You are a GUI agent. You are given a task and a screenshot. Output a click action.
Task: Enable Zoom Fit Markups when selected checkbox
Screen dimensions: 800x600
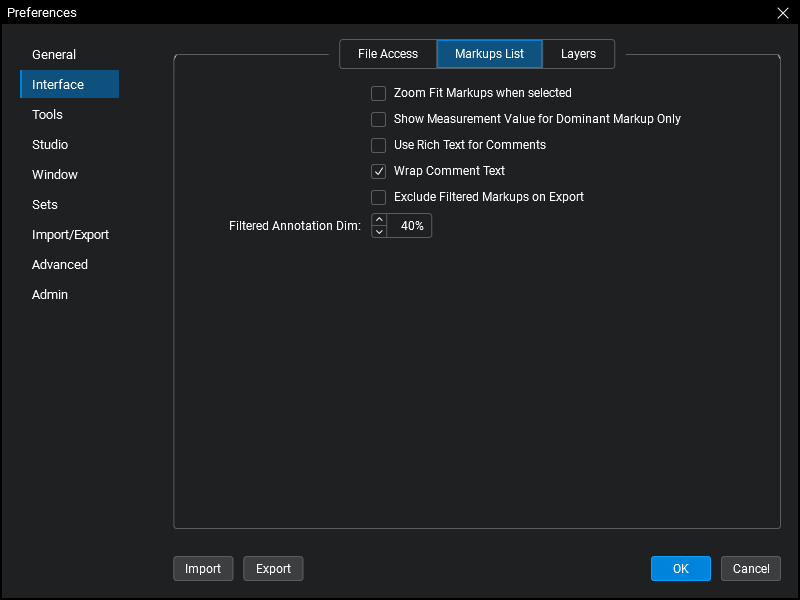pyautogui.click(x=378, y=93)
